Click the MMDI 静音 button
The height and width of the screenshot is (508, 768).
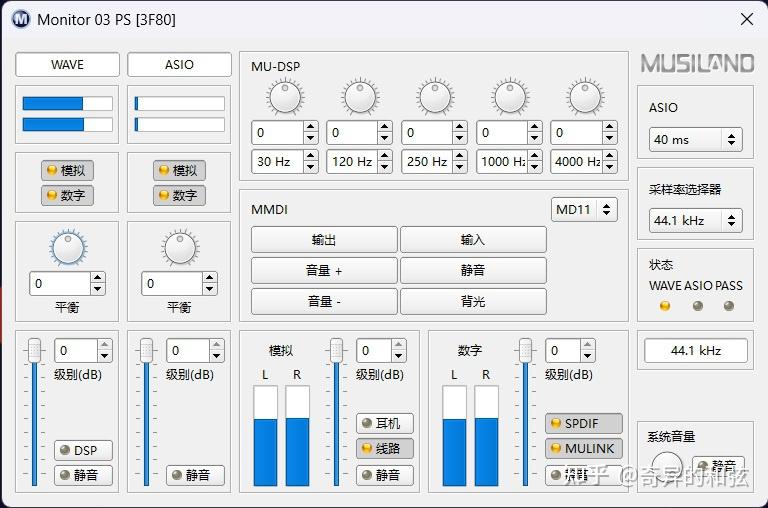pyautogui.click(x=473, y=270)
